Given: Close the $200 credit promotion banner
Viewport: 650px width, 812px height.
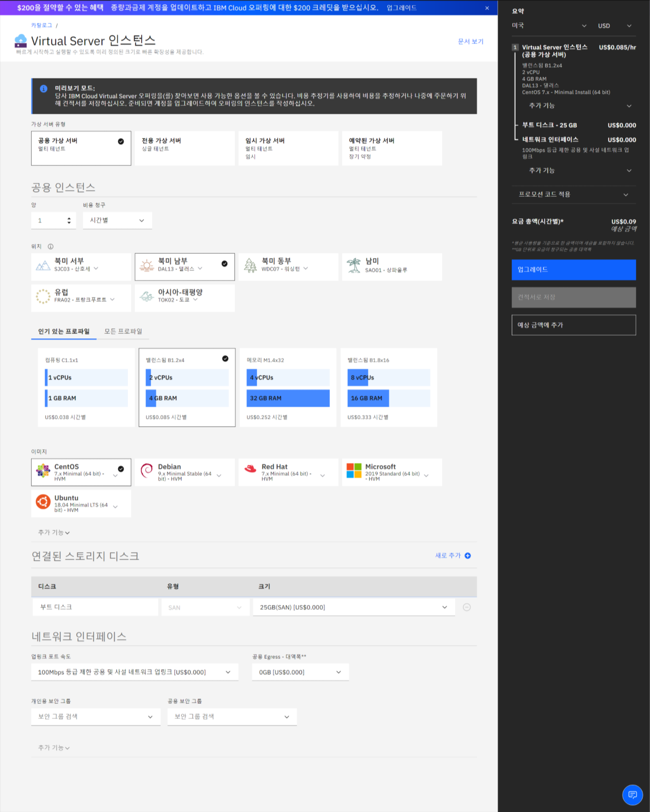Looking at the screenshot, I should pyautogui.click(x=487, y=8).
